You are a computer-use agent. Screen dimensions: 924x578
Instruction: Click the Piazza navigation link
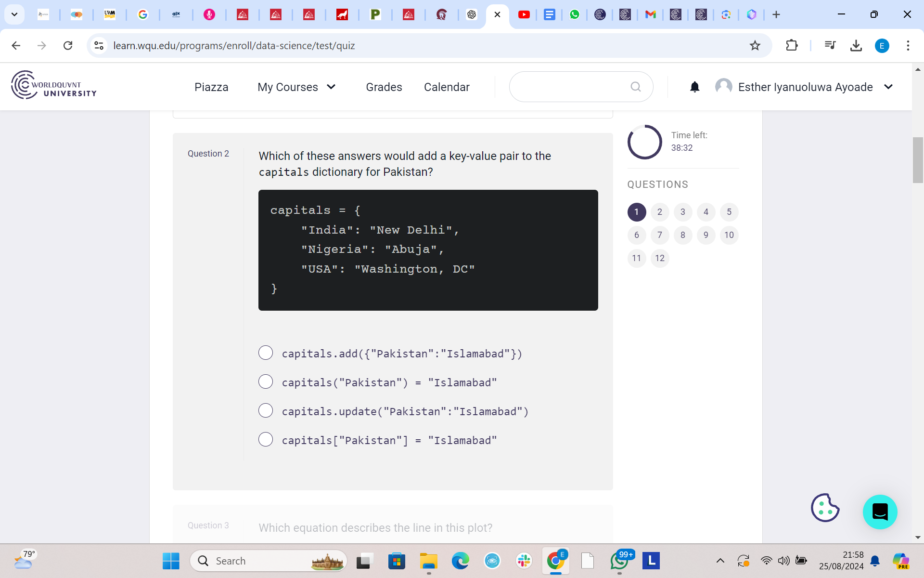pos(211,87)
